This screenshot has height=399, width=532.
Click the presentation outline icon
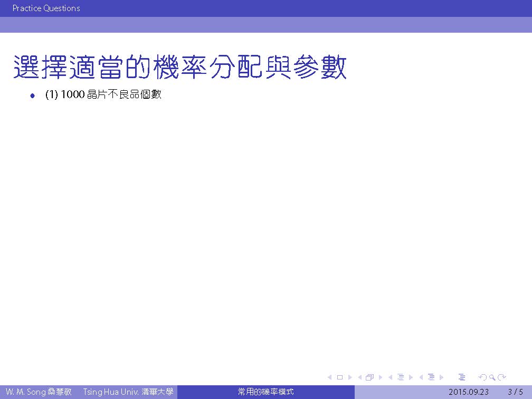tap(462, 377)
